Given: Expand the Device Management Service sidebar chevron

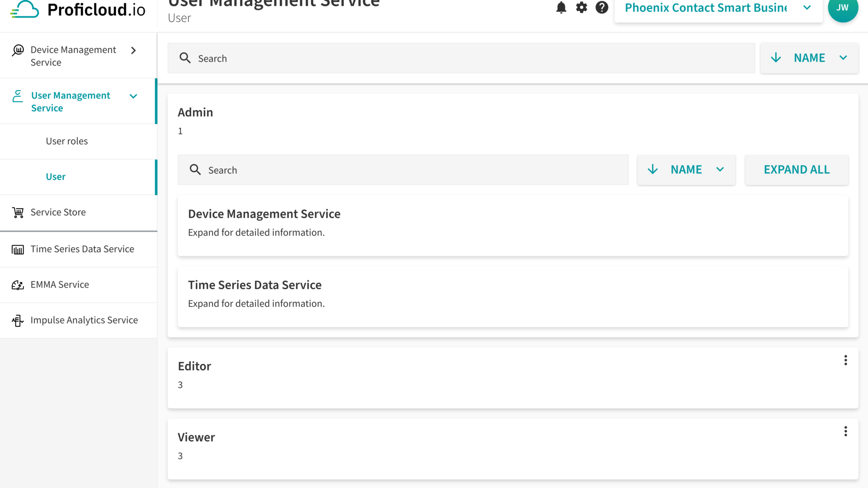Looking at the screenshot, I should point(133,51).
